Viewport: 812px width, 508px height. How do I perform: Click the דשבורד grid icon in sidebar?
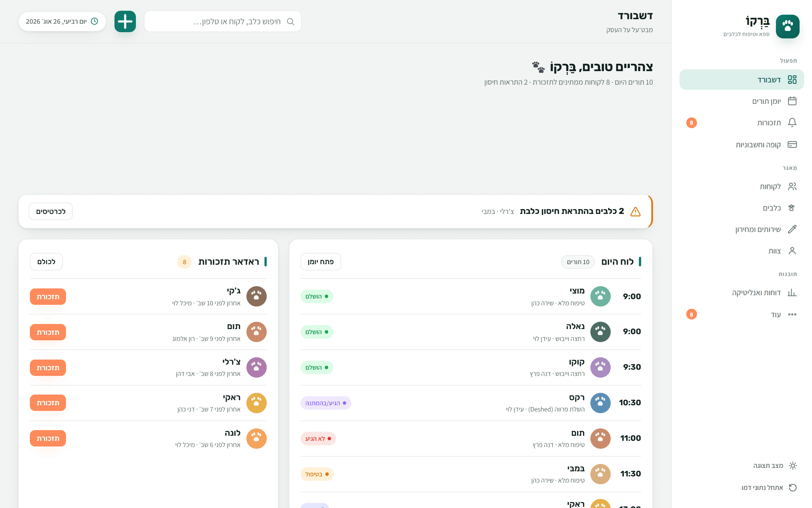pos(792,80)
